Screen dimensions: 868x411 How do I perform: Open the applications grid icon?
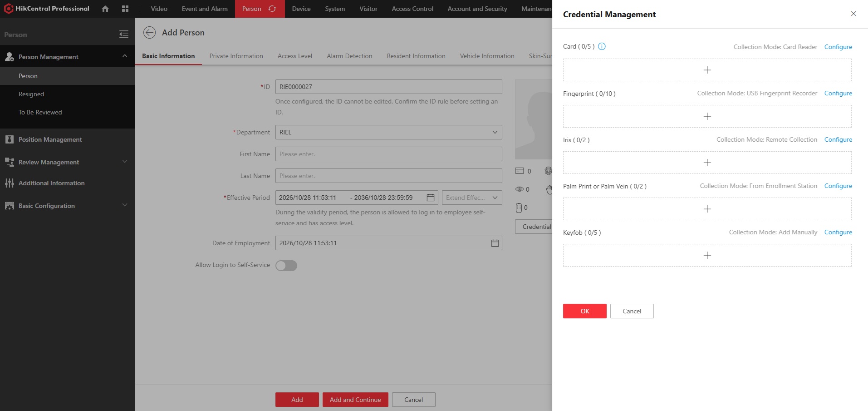click(125, 9)
